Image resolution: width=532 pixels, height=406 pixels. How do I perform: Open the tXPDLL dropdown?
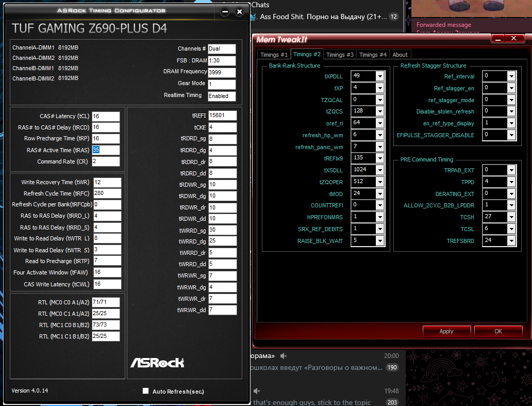click(380, 76)
